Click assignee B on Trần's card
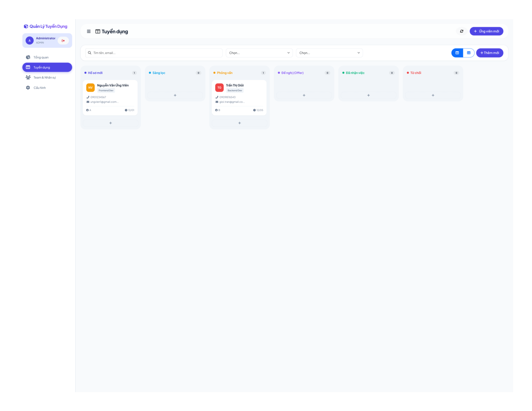Viewport: 532px width, 411px height. 218,110
